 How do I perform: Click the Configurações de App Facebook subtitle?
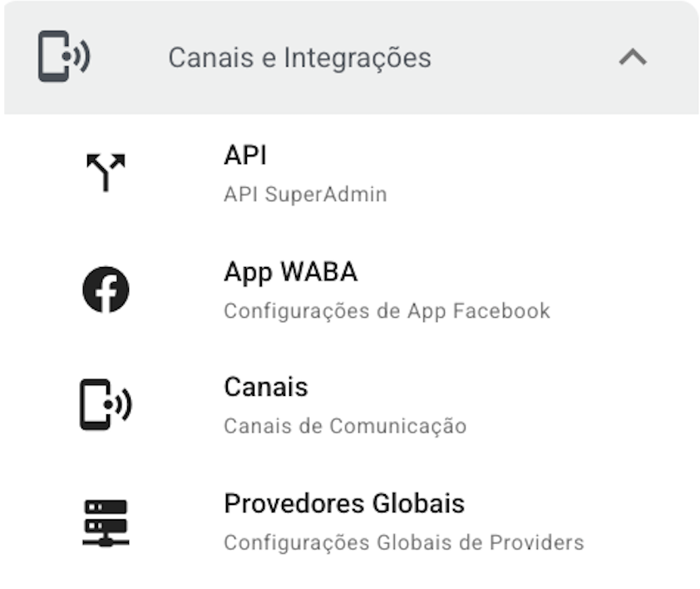click(387, 311)
